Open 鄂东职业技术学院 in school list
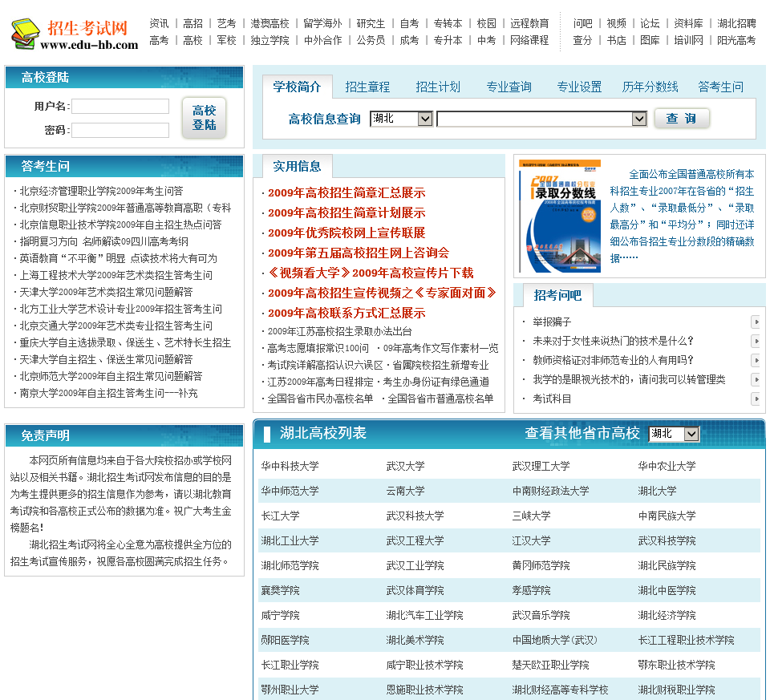This screenshot has width=770, height=700. click(x=676, y=666)
